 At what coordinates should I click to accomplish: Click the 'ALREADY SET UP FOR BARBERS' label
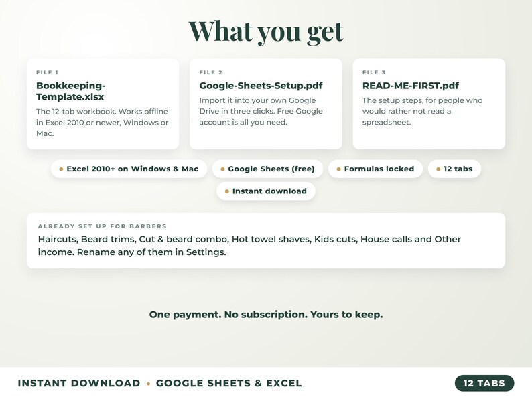(x=102, y=226)
